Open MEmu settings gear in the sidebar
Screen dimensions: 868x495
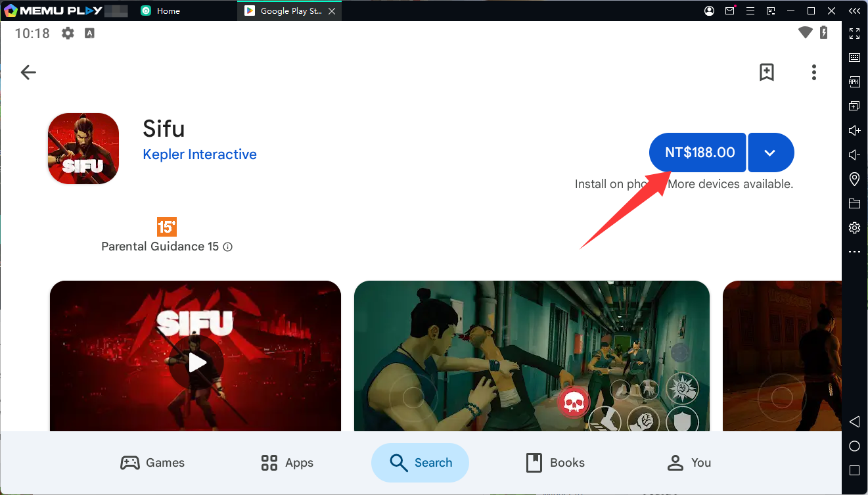tap(854, 227)
